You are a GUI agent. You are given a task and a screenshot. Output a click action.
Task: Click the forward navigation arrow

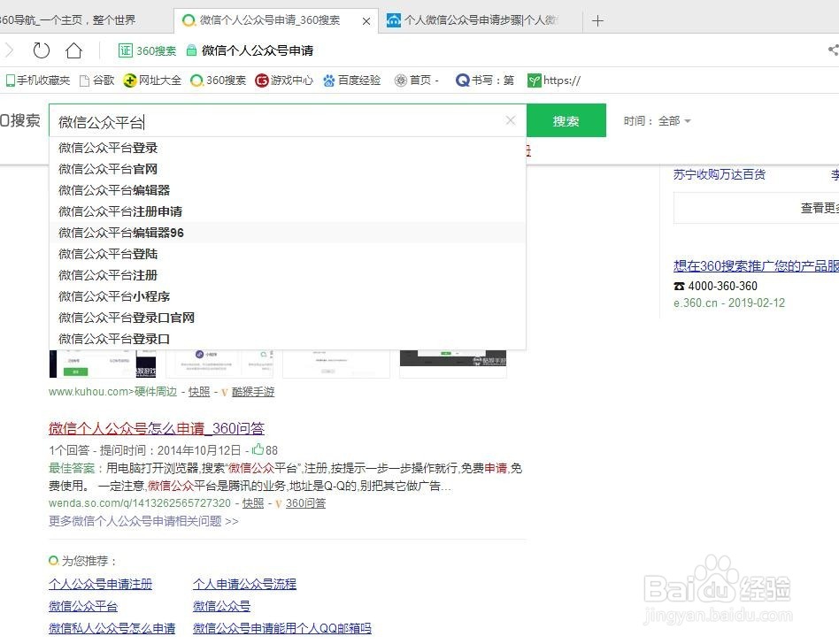[9, 50]
